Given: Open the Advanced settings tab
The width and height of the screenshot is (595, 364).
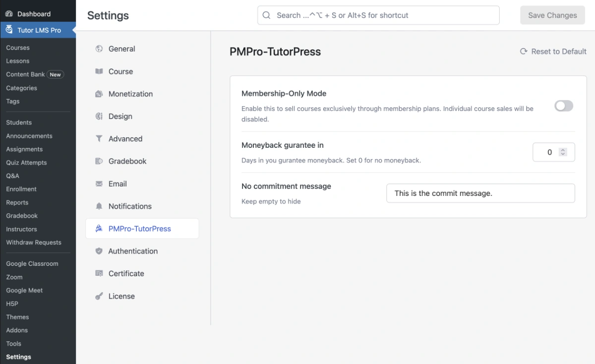Looking at the screenshot, I should (x=125, y=138).
